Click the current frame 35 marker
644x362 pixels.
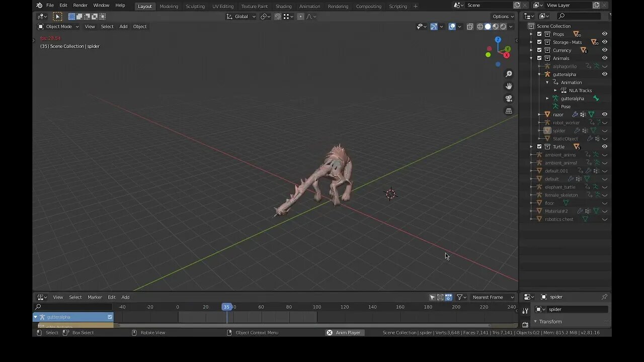226,307
